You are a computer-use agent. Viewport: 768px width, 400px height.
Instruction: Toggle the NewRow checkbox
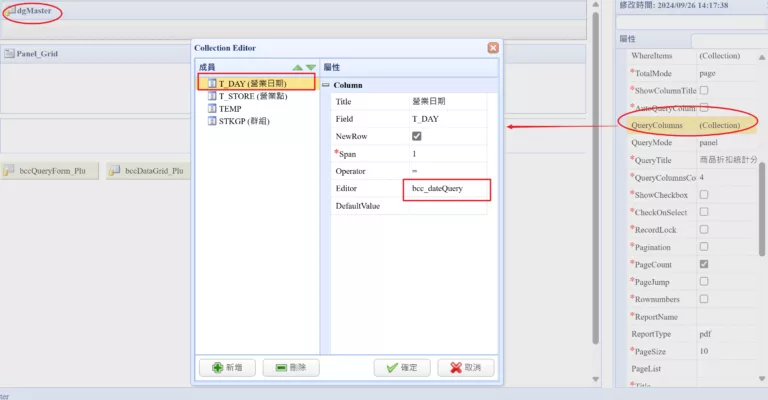[417, 136]
